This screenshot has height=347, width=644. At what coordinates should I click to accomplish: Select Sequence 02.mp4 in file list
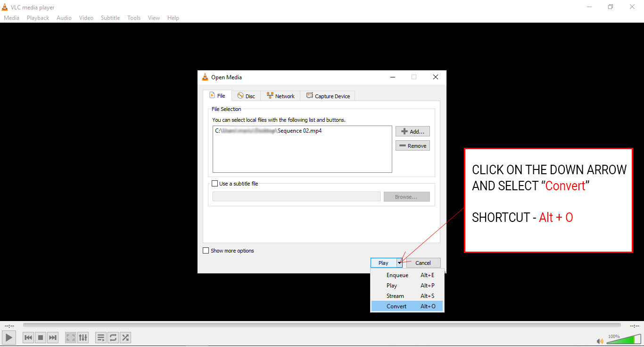tap(269, 131)
